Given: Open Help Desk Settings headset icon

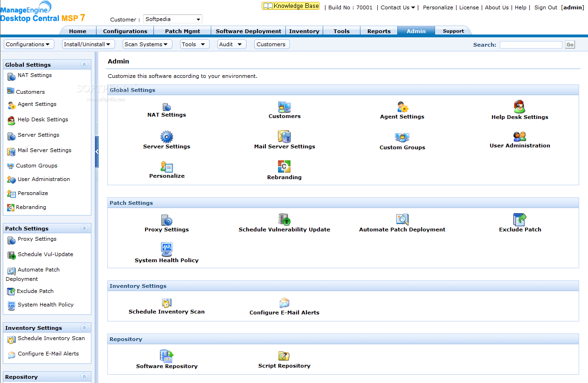Looking at the screenshot, I should (x=519, y=107).
